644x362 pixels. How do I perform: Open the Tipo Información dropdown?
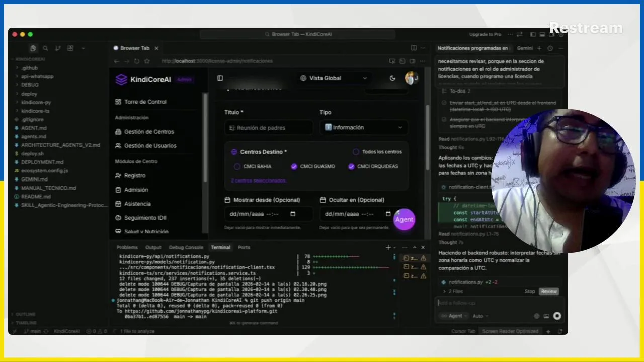click(364, 127)
